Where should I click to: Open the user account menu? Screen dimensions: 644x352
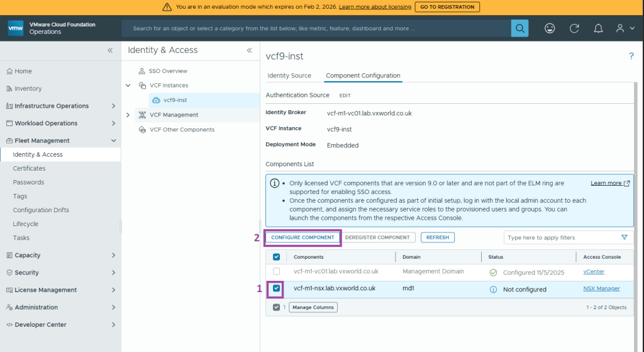pyautogui.click(x=623, y=28)
